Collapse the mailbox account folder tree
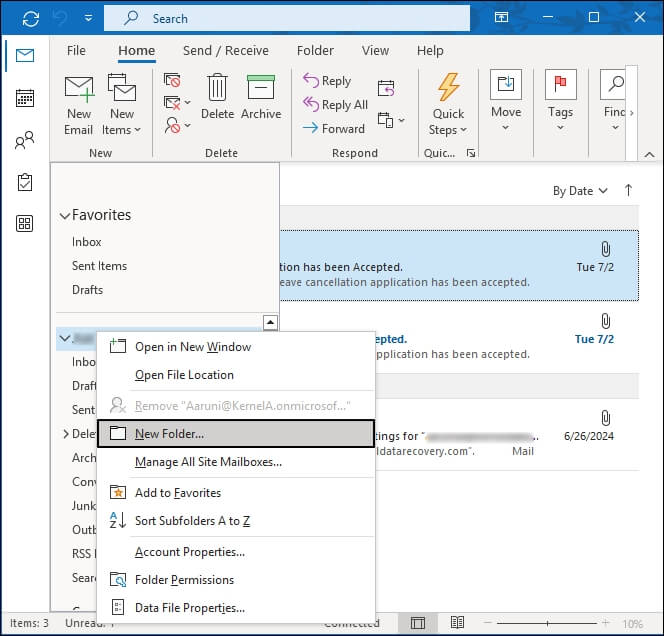 pyautogui.click(x=65, y=338)
